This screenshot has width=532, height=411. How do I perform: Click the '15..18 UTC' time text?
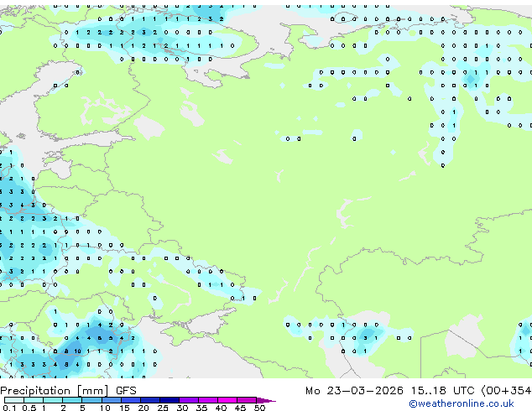tap(442, 391)
